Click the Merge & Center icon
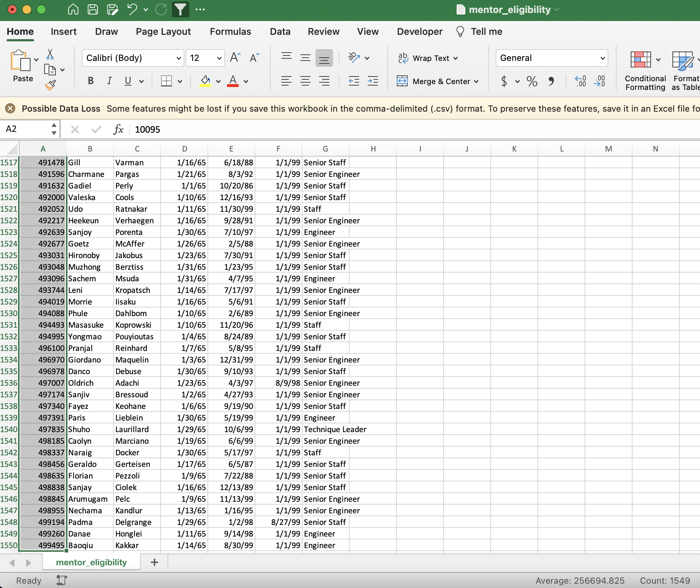 tap(402, 81)
